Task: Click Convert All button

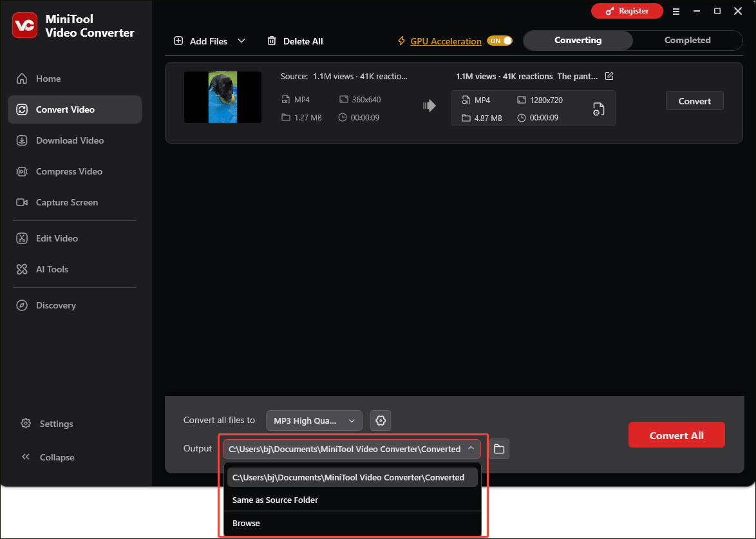Action: pos(676,435)
